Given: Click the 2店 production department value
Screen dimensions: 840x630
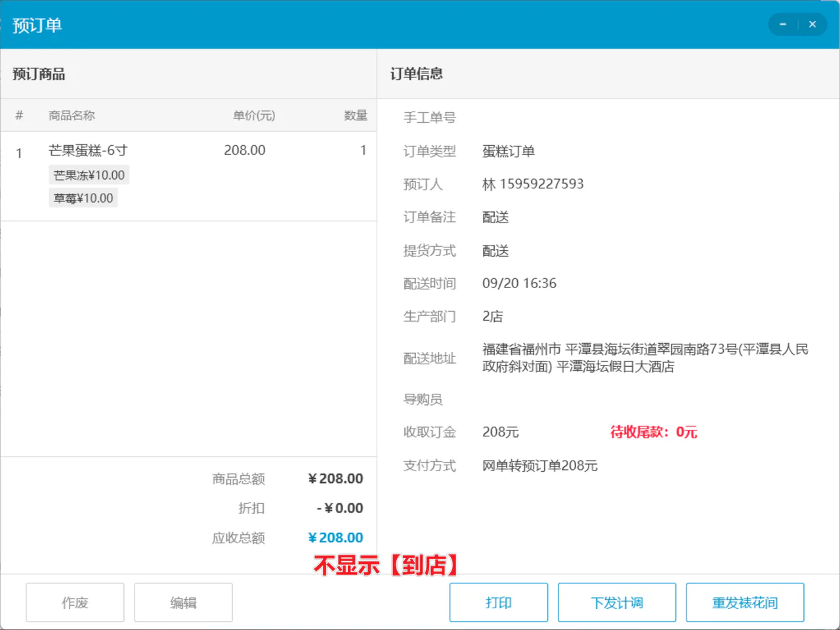Looking at the screenshot, I should 493,316.
